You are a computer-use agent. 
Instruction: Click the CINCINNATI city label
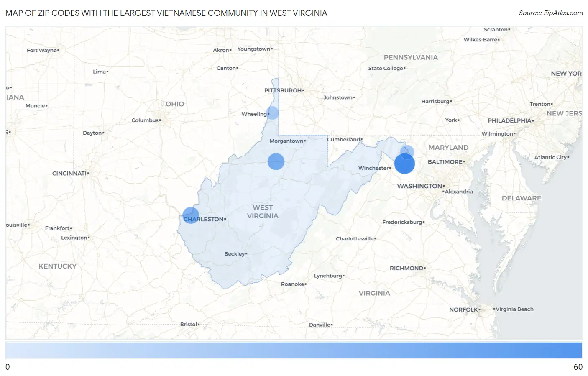[x=70, y=173]
